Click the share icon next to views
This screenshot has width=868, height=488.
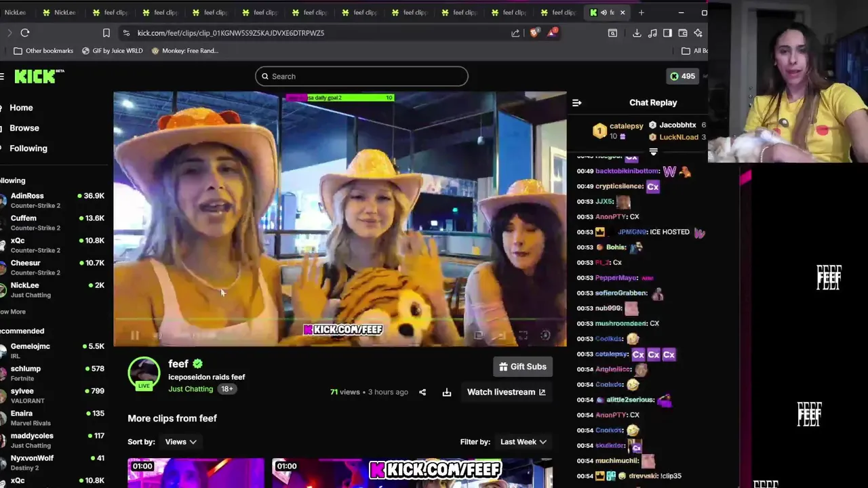[x=422, y=392]
